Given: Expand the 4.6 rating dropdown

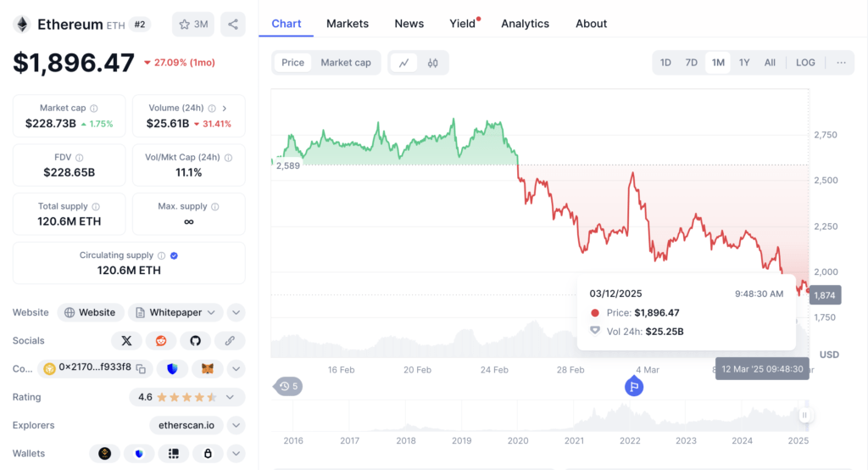Looking at the screenshot, I should click(230, 397).
